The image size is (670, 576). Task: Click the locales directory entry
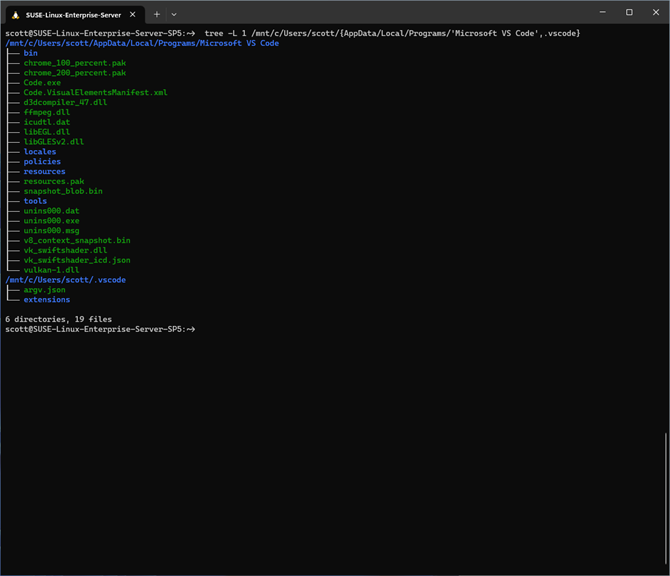click(40, 152)
